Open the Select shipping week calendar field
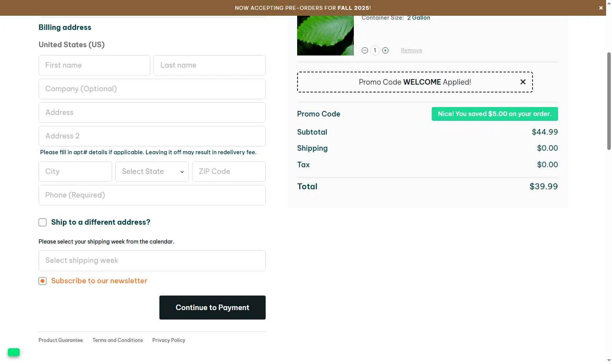This screenshot has height=364, width=612. tap(152, 261)
